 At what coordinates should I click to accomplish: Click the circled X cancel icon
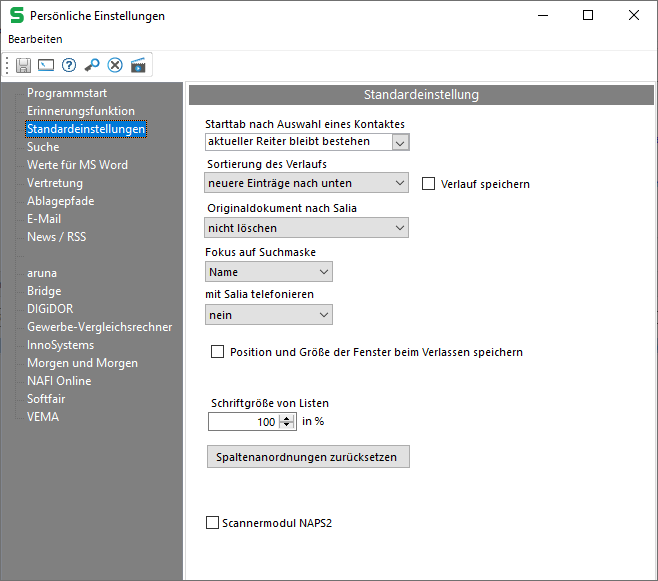pos(115,65)
